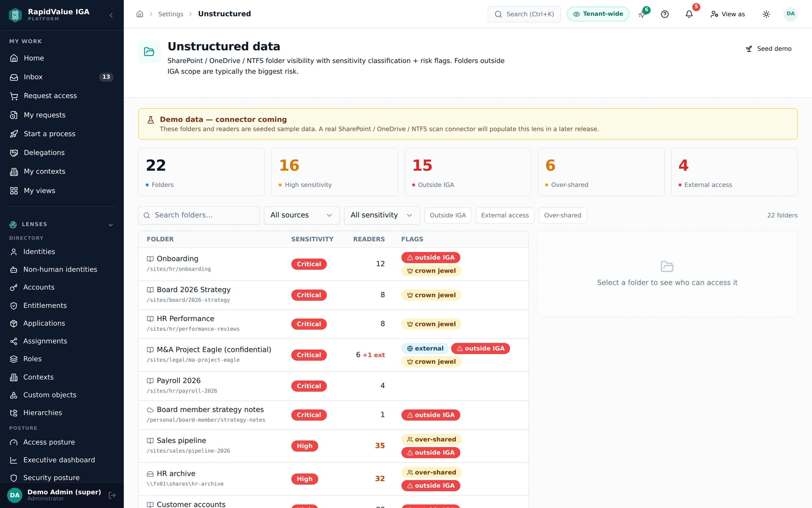Click the Roles layers icon
The height and width of the screenshot is (508, 812).
(13, 359)
